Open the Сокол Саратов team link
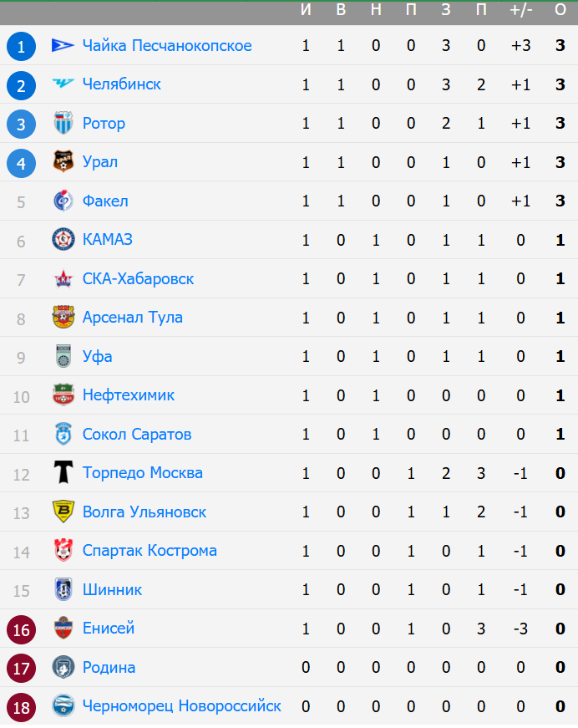Viewport: 578px width, 728px height. [x=137, y=434]
